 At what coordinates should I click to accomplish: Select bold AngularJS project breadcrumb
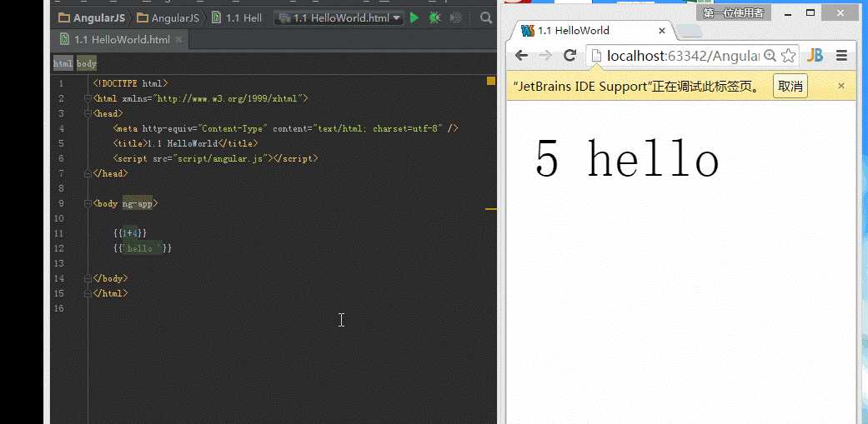(92, 18)
